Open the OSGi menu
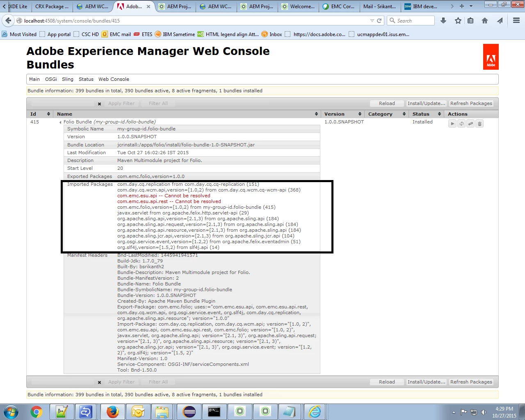The height and width of the screenshot is (420, 525). [x=51, y=79]
